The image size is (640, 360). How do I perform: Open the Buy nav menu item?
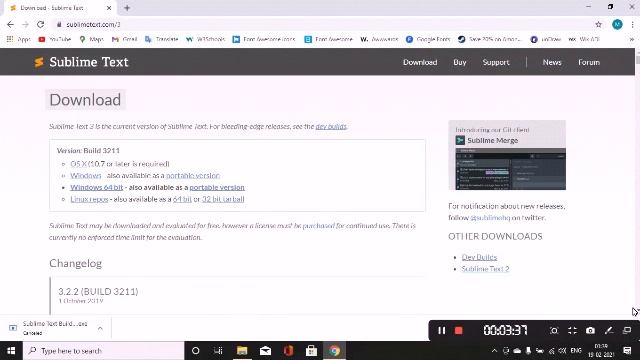460,62
